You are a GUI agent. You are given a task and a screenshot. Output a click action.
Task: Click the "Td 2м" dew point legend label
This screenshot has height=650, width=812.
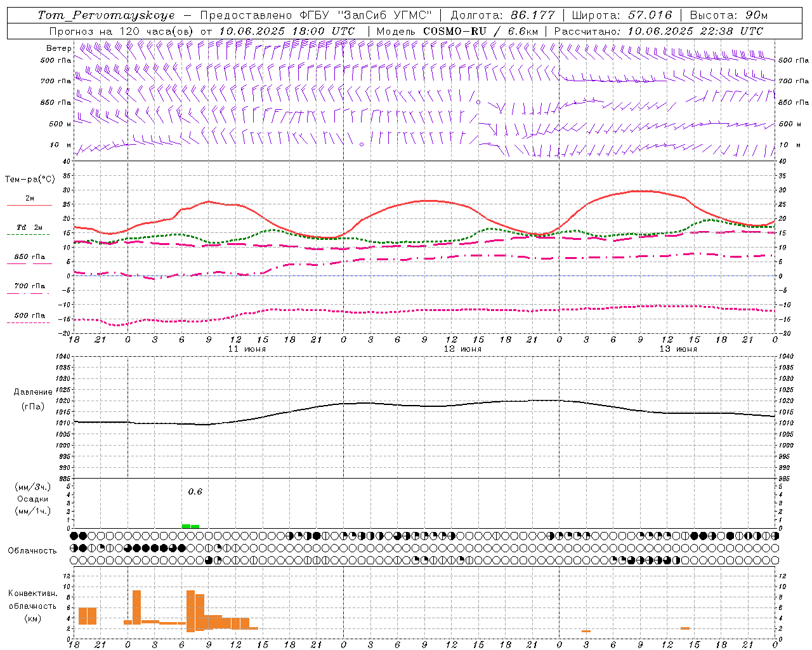pos(29,227)
